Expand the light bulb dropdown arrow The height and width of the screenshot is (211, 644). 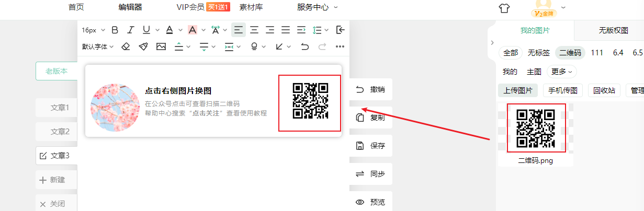264,47
